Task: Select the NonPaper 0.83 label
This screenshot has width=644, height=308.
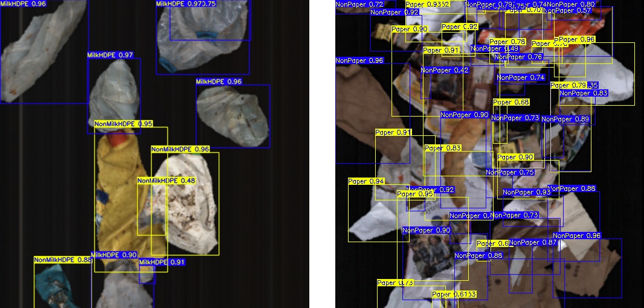Action: [583, 93]
